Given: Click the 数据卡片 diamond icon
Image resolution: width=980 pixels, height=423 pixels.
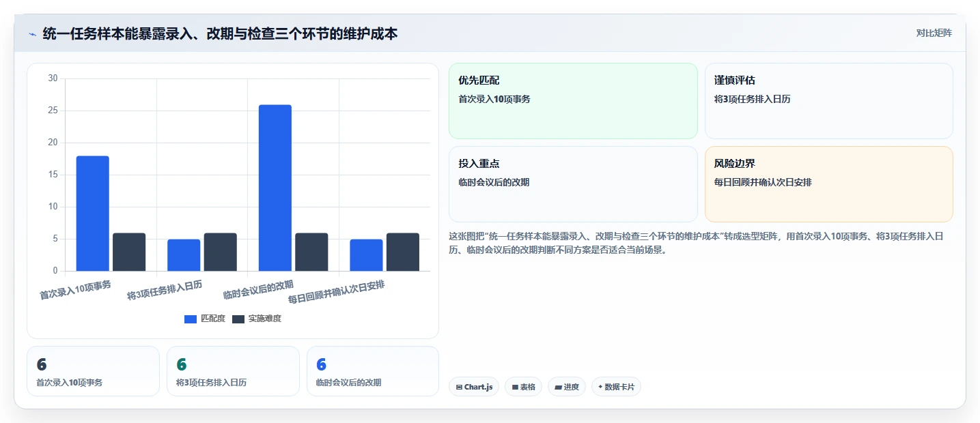Looking at the screenshot, I should (x=600, y=387).
